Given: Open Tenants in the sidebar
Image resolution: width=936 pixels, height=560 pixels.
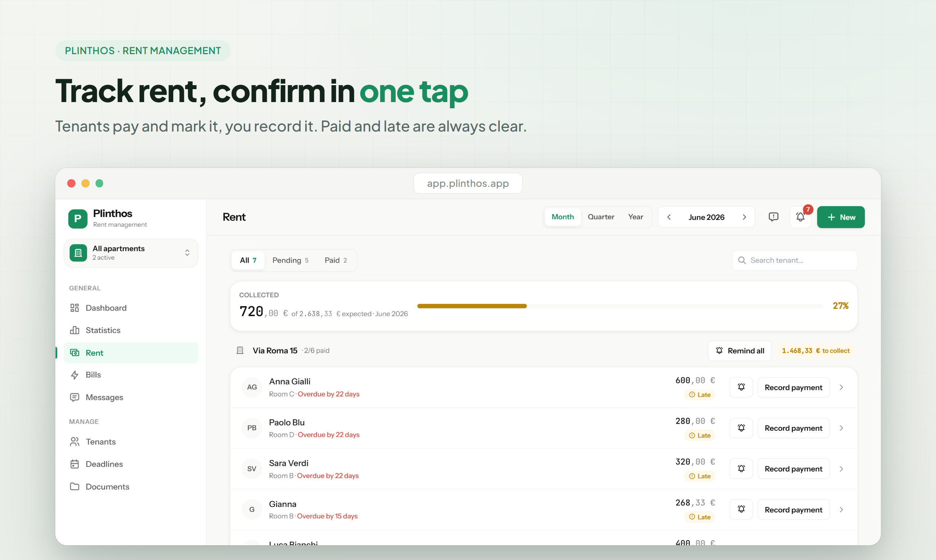Looking at the screenshot, I should (131, 441).
